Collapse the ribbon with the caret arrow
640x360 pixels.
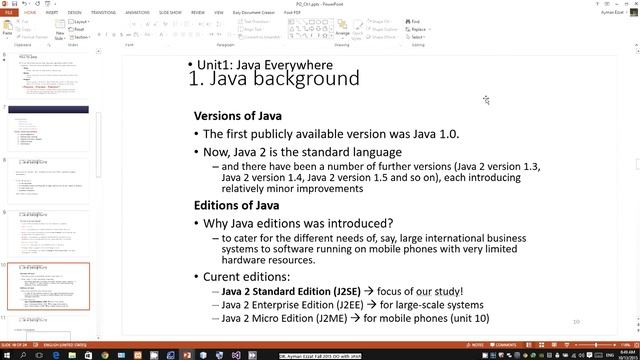click(636, 45)
